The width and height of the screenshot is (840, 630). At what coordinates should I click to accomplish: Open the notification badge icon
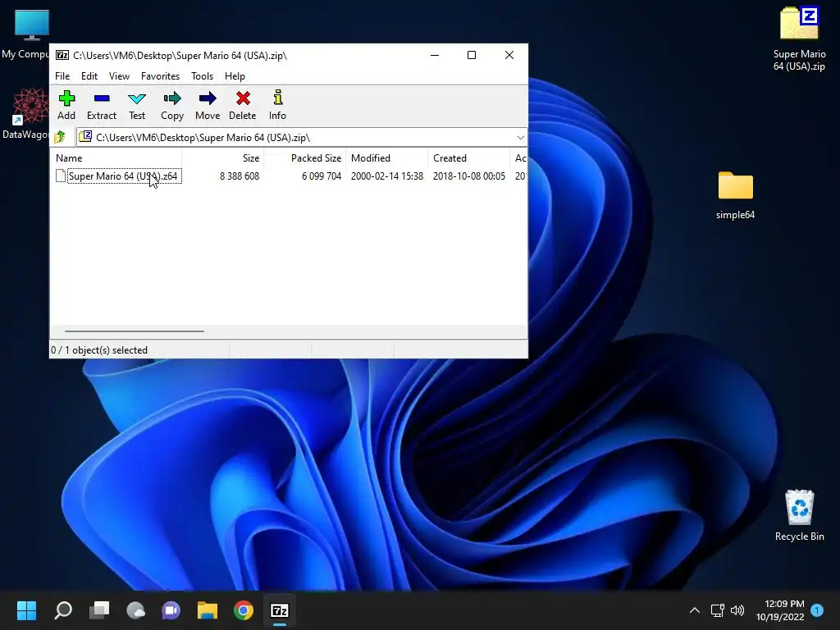pos(817,609)
